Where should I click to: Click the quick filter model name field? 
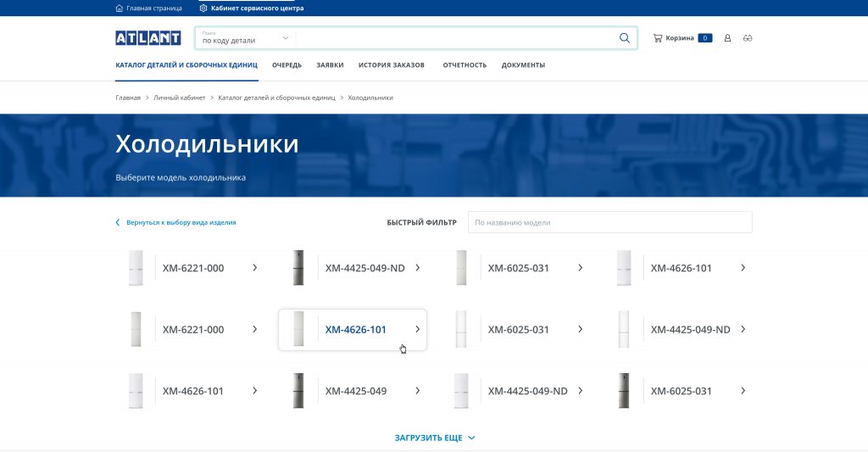click(609, 222)
